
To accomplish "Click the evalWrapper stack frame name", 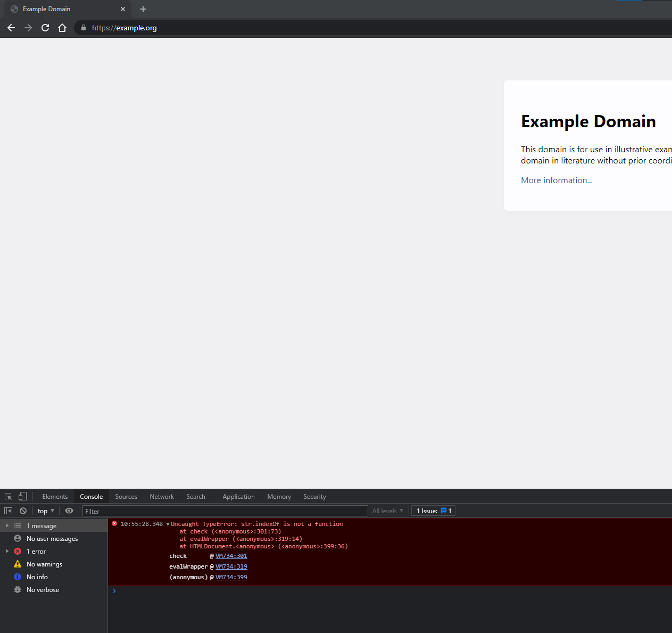I will 188,566.
